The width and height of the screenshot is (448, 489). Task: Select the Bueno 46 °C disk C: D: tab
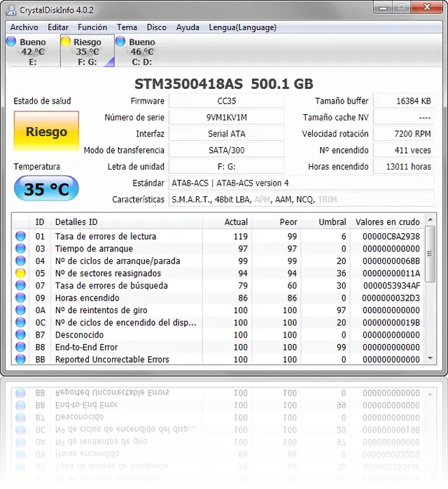[142, 51]
